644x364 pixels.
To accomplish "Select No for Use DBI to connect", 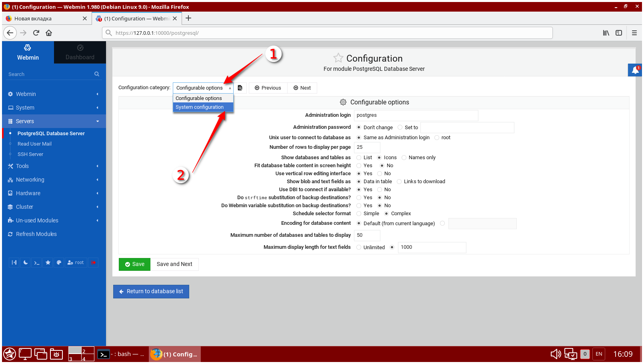I will (380, 190).
